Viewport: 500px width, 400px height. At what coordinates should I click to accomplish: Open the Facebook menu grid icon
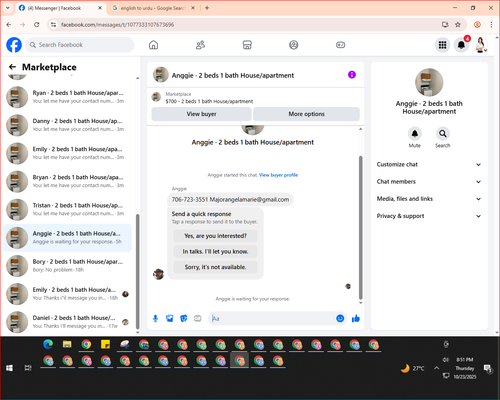coord(442,45)
